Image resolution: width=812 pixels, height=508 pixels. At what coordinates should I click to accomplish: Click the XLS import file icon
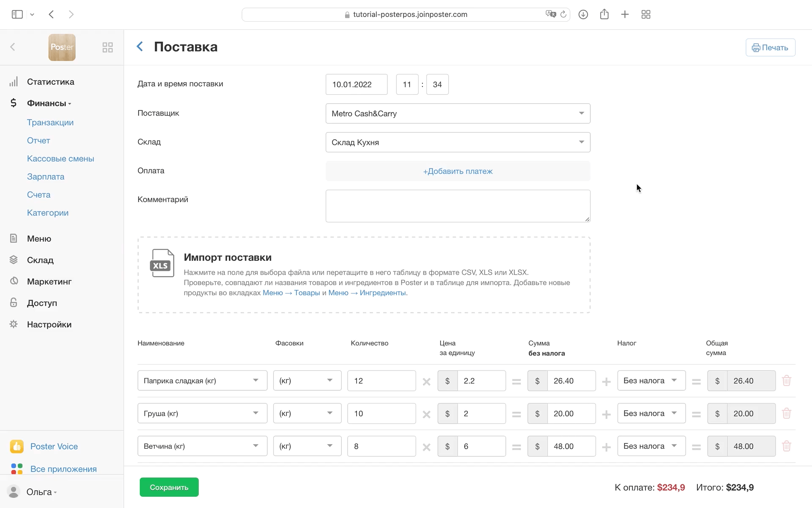pos(162,263)
